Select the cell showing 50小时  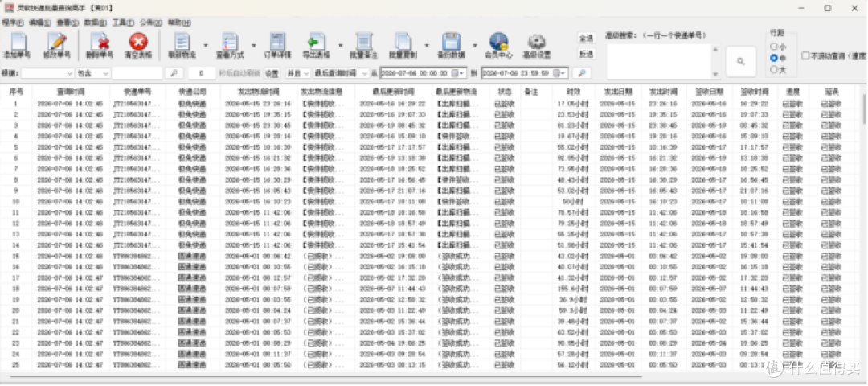pos(574,202)
